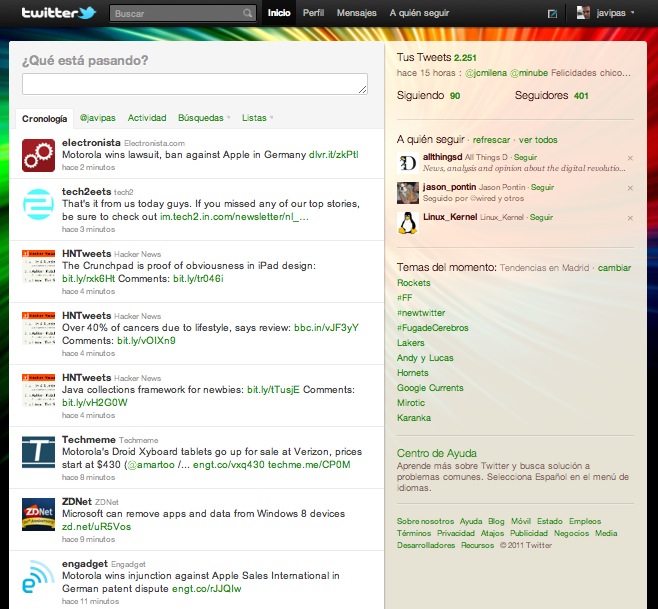Open the #FugadeCerebros trending topic
This screenshot has width=658, height=609.
(x=432, y=328)
